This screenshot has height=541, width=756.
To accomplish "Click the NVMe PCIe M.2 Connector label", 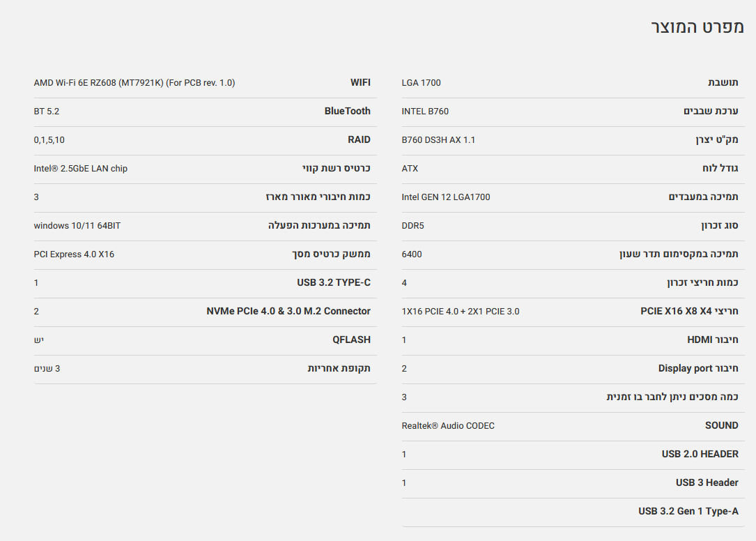I will click(x=288, y=312).
